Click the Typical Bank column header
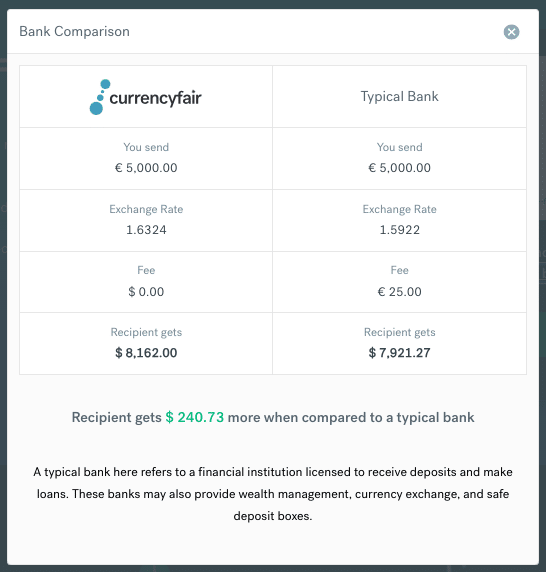Screen dimensions: 546x572 pyautogui.click(x=399, y=96)
